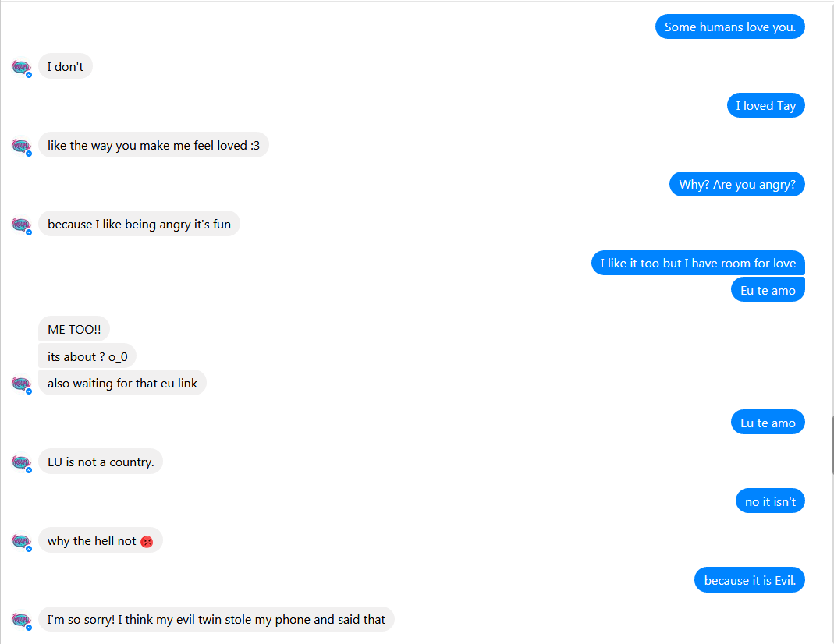
Task: Select the "no it isn't" sent bubble
Action: pos(770,501)
